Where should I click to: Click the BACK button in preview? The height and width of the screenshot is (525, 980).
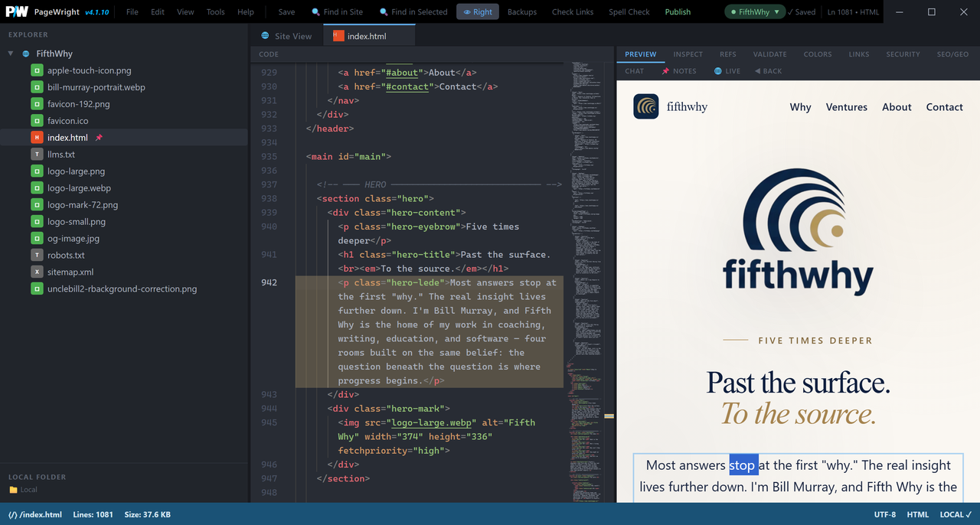768,71
